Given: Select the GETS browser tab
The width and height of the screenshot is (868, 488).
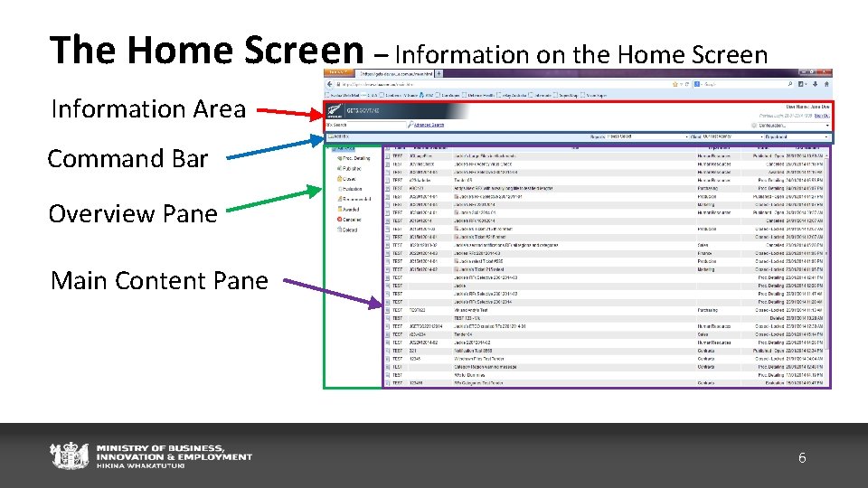Looking at the screenshot, I should click(x=395, y=73).
